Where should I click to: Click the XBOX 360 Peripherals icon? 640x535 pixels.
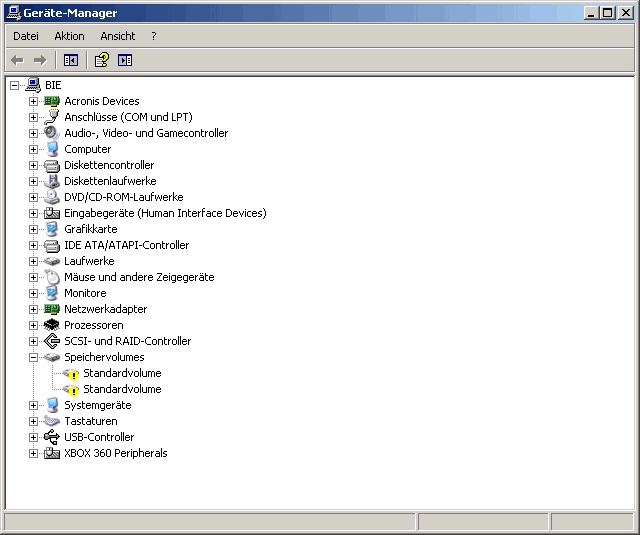pos(52,453)
